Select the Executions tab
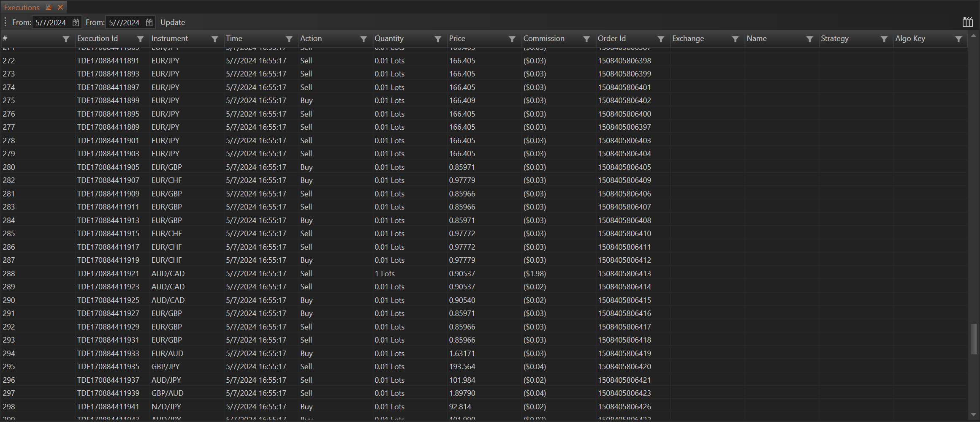The height and width of the screenshot is (422, 980). 22,7
